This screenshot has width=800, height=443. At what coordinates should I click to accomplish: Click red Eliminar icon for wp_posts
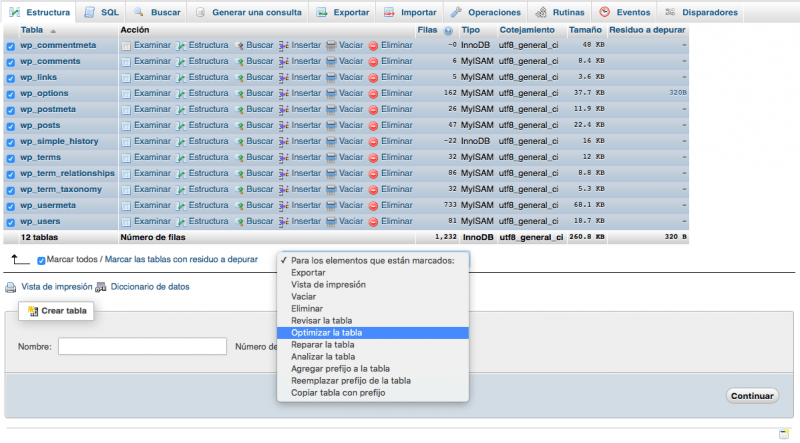[x=373, y=126]
